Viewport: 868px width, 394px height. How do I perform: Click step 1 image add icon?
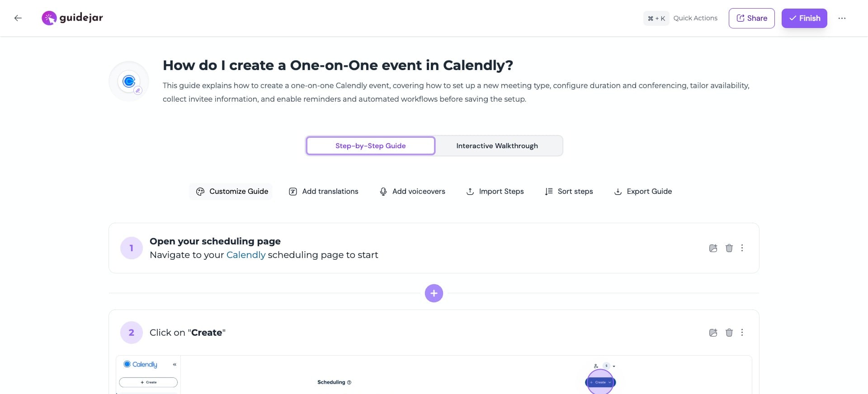(713, 248)
